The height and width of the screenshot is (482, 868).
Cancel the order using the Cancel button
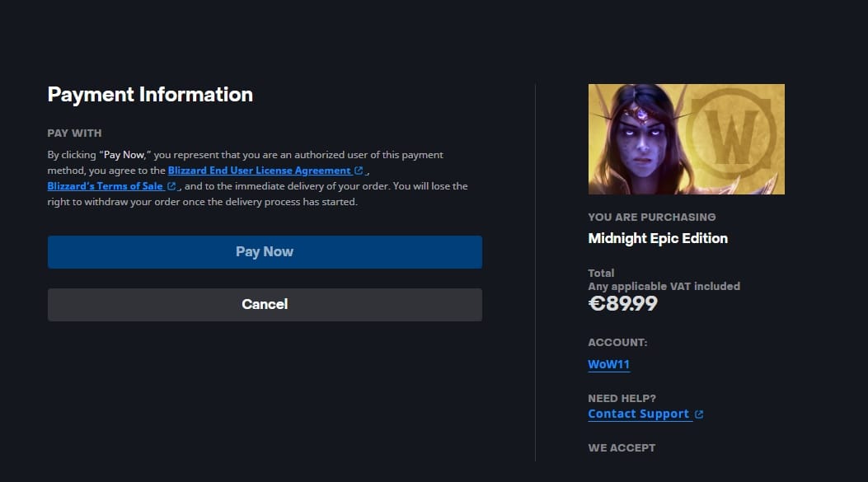coord(264,304)
